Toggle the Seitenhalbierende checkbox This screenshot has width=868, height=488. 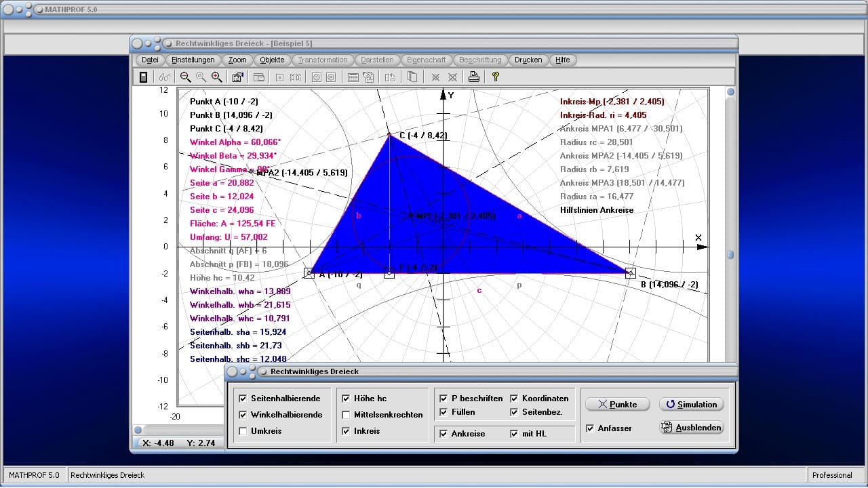pyautogui.click(x=243, y=399)
